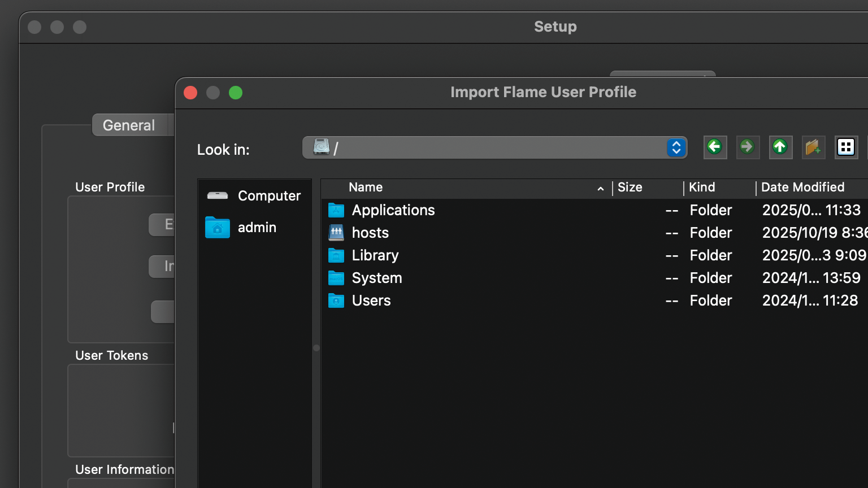Create a new folder using folder icon

click(x=813, y=147)
